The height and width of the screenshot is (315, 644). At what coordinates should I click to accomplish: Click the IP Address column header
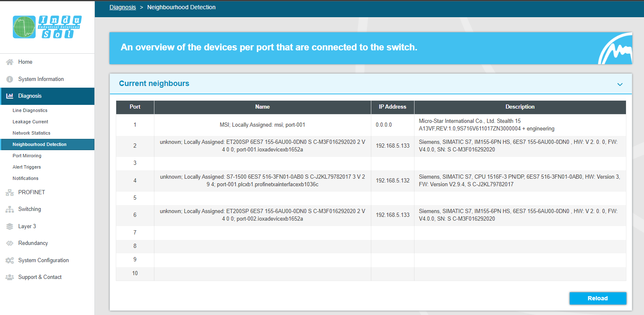pyautogui.click(x=393, y=107)
